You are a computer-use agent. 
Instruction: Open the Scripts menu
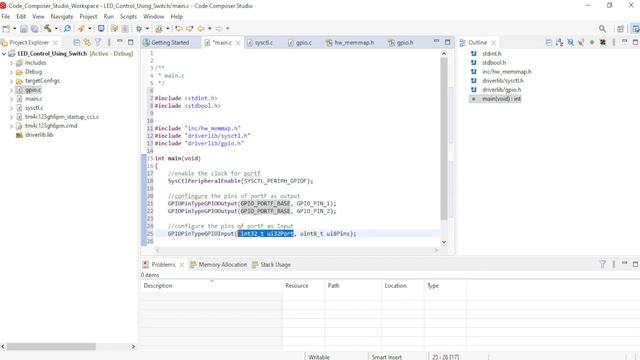128,17
